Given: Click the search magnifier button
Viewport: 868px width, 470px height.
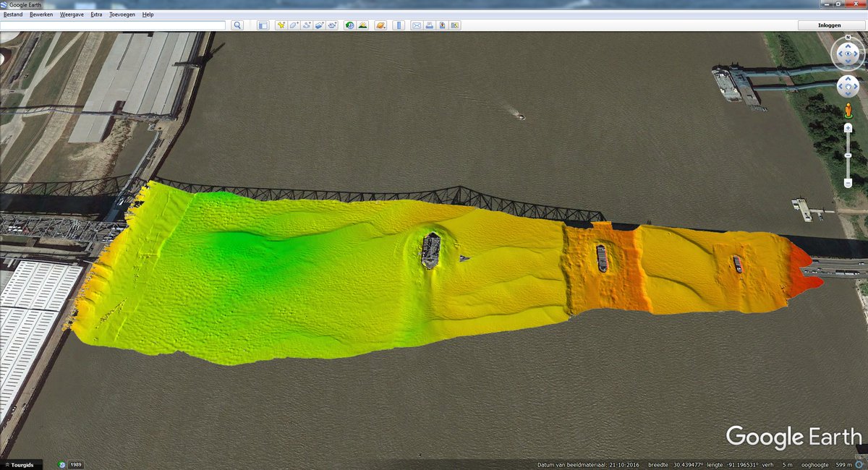Looking at the screenshot, I should [237, 25].
